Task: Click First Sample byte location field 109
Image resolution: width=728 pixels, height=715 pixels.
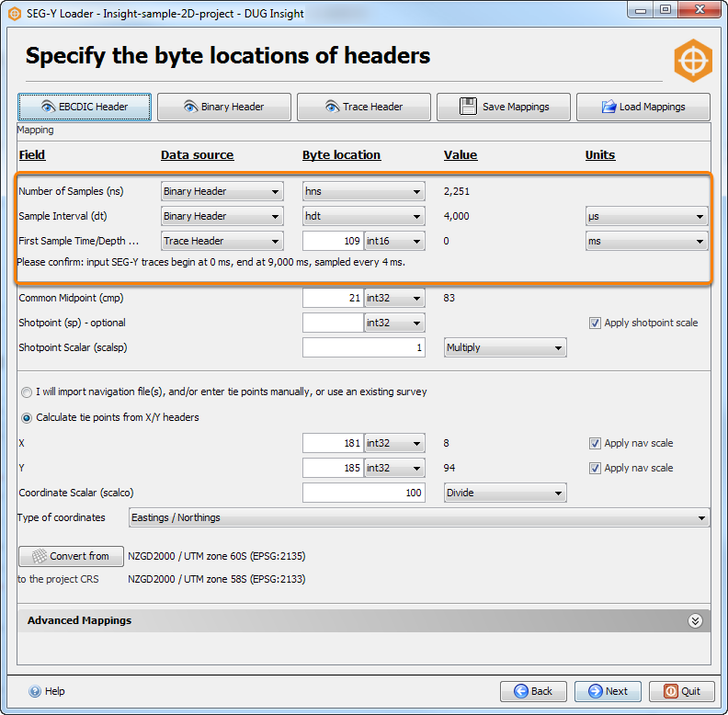Action: (333, 241)
